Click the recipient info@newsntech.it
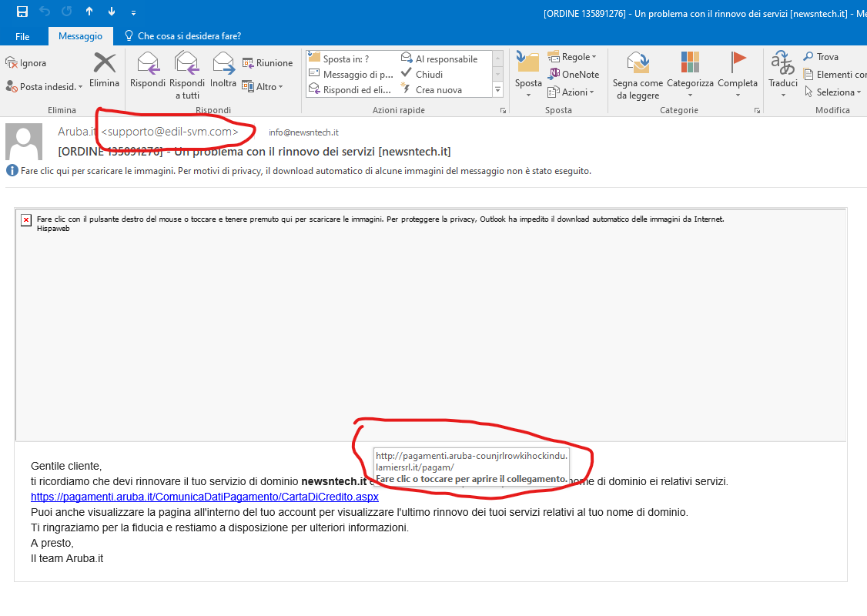 point(303,132)
